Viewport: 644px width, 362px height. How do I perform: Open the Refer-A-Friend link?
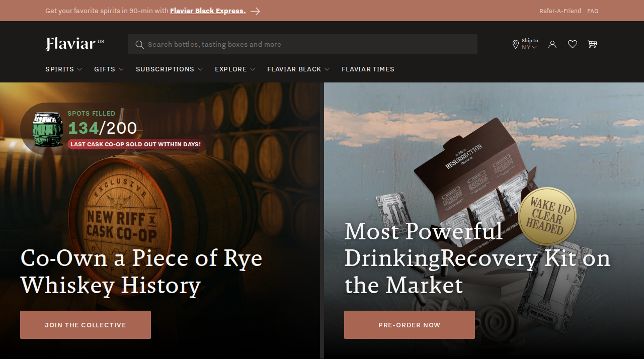point(560,11)
